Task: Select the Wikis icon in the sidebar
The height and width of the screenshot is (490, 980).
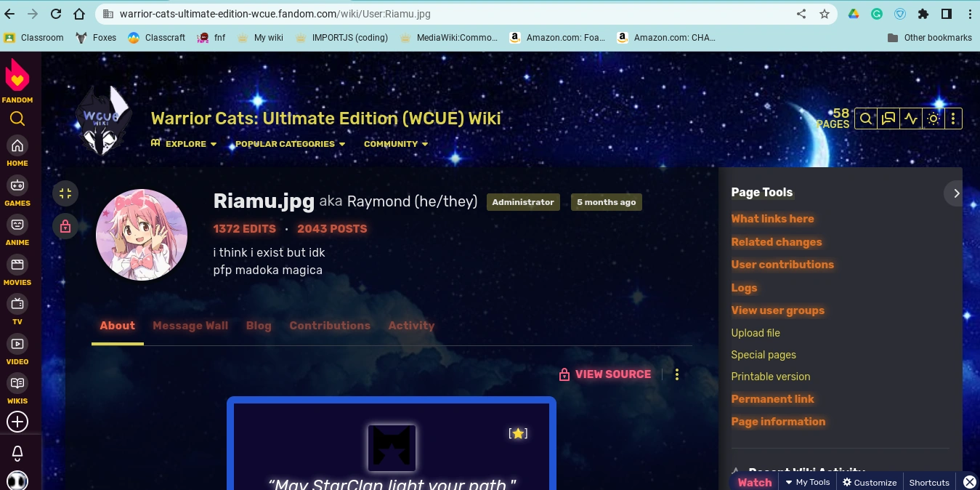Action: (17, 383)
